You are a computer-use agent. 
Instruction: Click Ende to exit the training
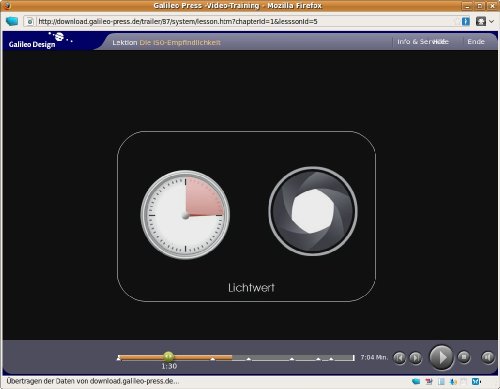coord(476,42)
